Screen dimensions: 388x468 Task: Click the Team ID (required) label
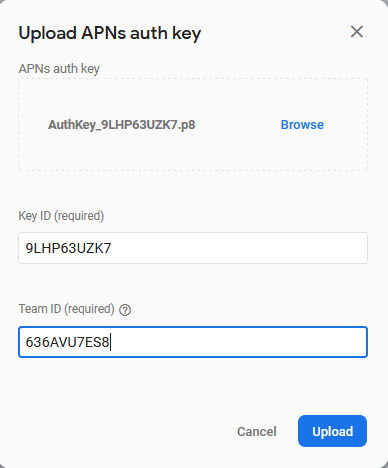(x=66, y=309)
